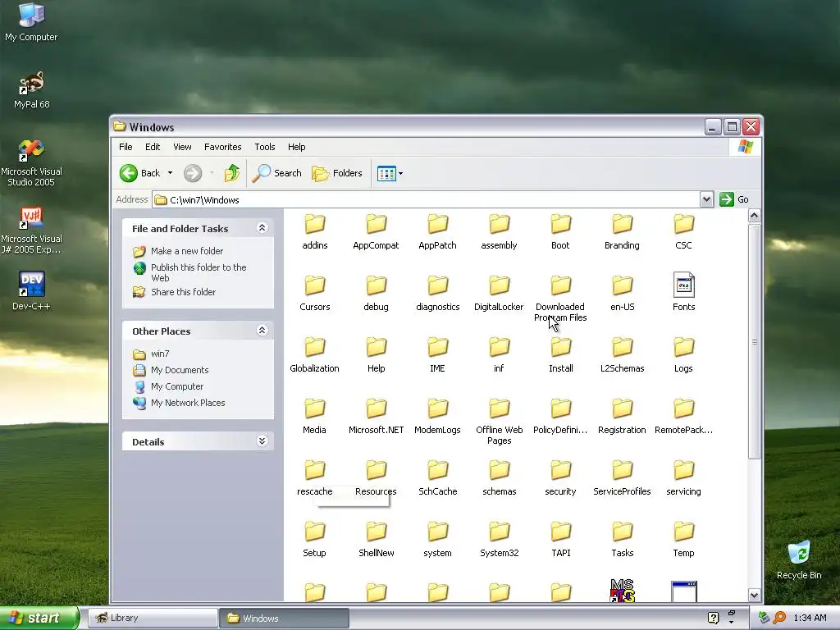The height and width of the screenshot is (630, 840).
Task: Click Share this folder link
Action: 183,292
